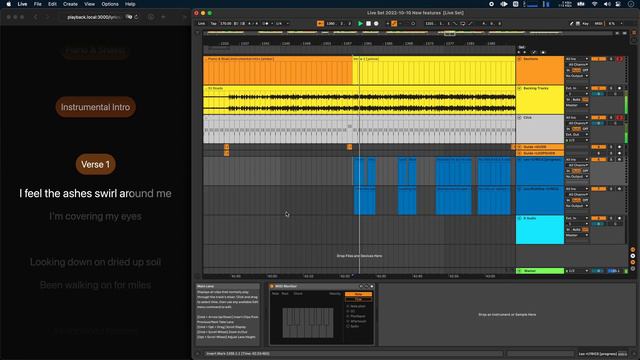Click the Stop button in Live's transport
This screenshot has height=360, width=640.
pos(368,24)
